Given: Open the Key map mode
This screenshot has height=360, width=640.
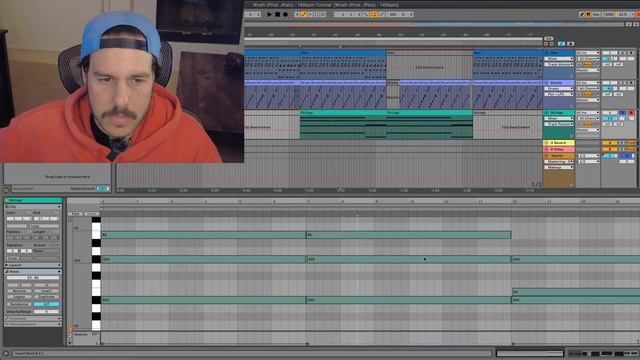Looking at the screenshot, I should point(596,14).
